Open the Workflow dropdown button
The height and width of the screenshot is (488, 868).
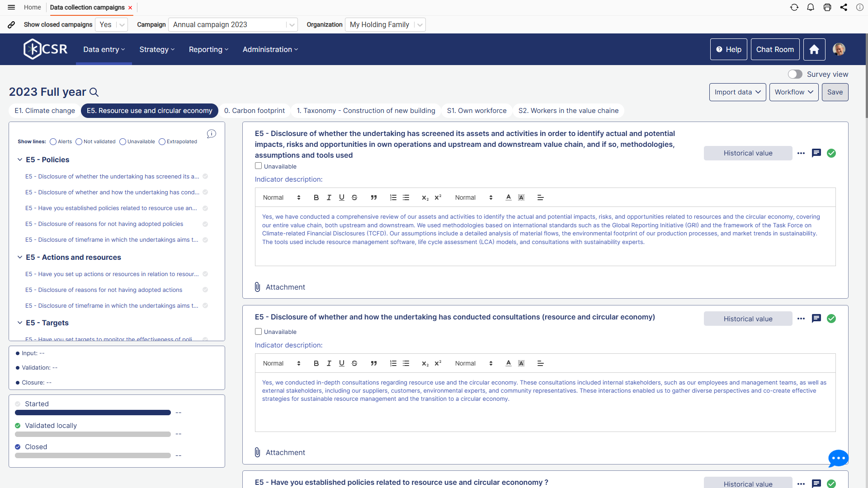click(793, 92)
